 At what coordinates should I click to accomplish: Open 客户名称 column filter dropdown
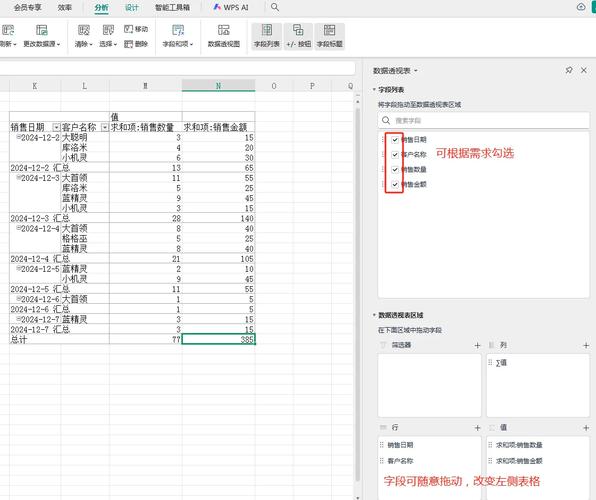click(x=105, y=127)
